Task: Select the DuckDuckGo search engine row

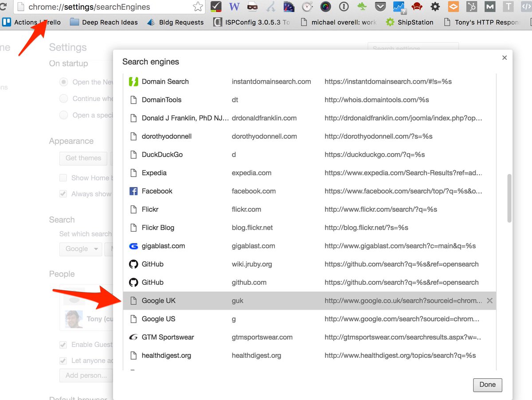Action: pos(309,155)
